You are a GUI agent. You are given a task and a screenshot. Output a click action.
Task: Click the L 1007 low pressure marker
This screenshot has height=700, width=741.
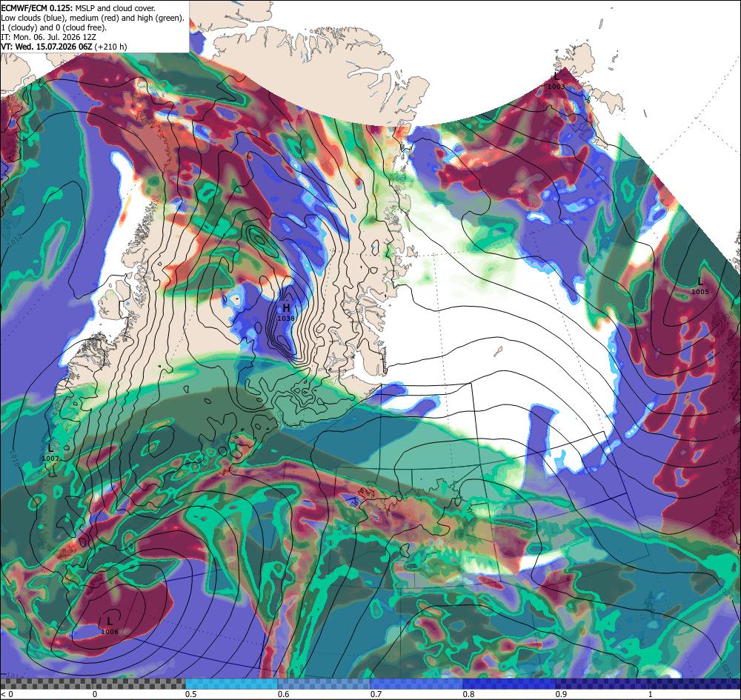point(50,453)
